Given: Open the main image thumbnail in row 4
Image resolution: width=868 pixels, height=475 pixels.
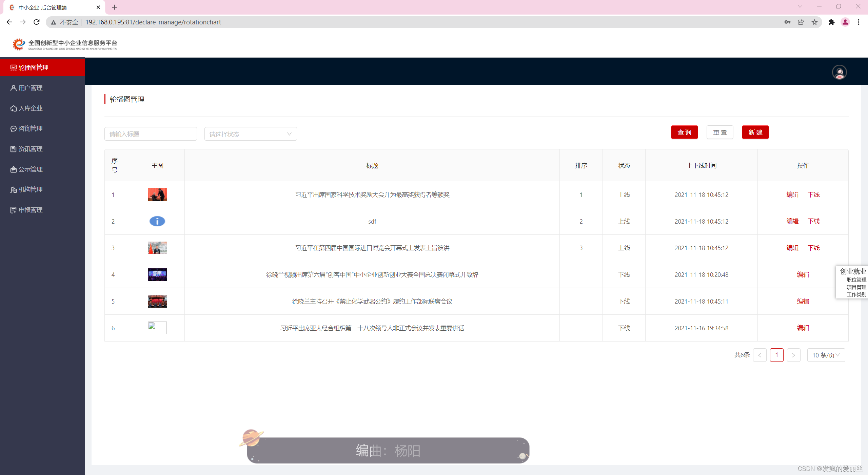Looking at the screenshot, I should pyautogui.click(x=157, y=274).
